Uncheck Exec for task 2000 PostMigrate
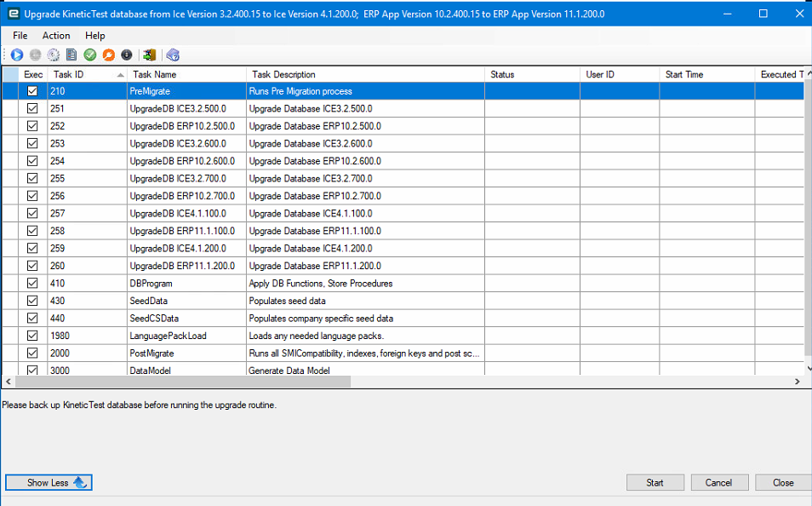This screenshot has width=812, height=506. point(32,353)
